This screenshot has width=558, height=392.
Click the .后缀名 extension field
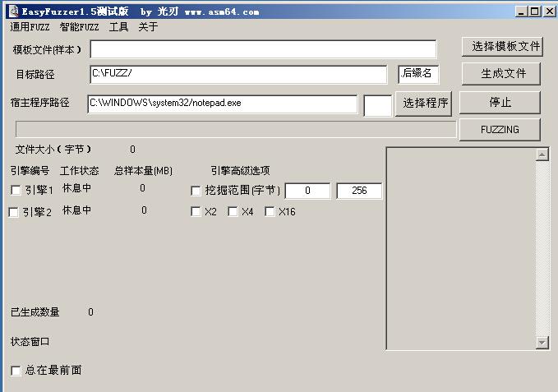point(418,74)
